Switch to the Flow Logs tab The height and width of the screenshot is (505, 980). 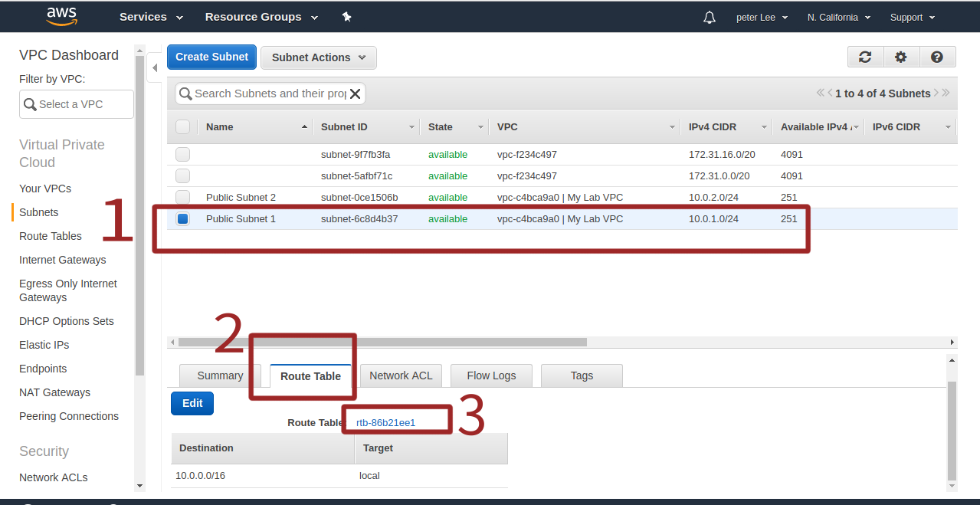coord(491,375)
